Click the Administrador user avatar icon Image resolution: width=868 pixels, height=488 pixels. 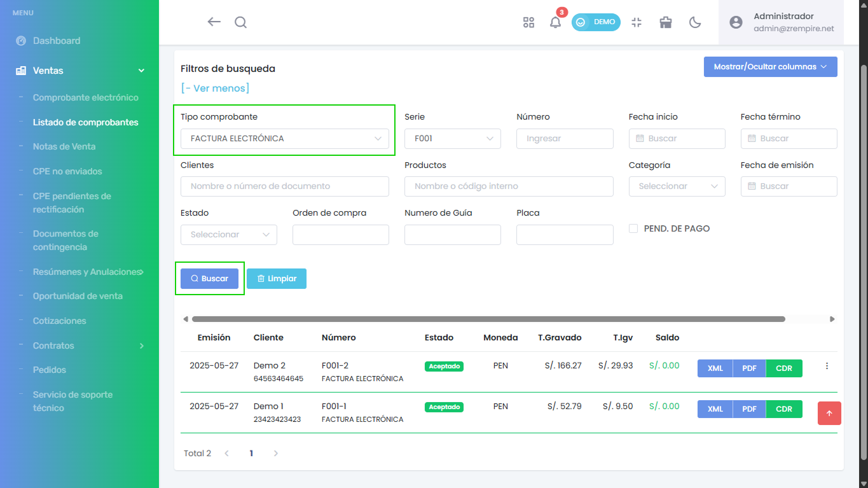tap(736, 22)
